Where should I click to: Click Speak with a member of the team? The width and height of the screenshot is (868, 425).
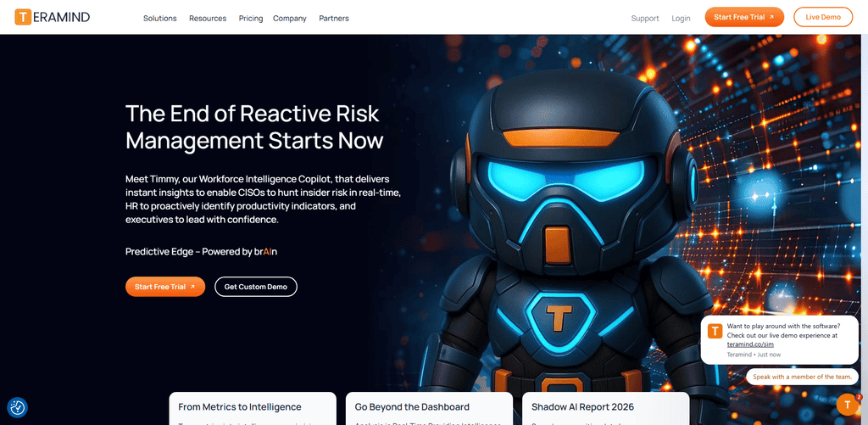tap(802, 377)
